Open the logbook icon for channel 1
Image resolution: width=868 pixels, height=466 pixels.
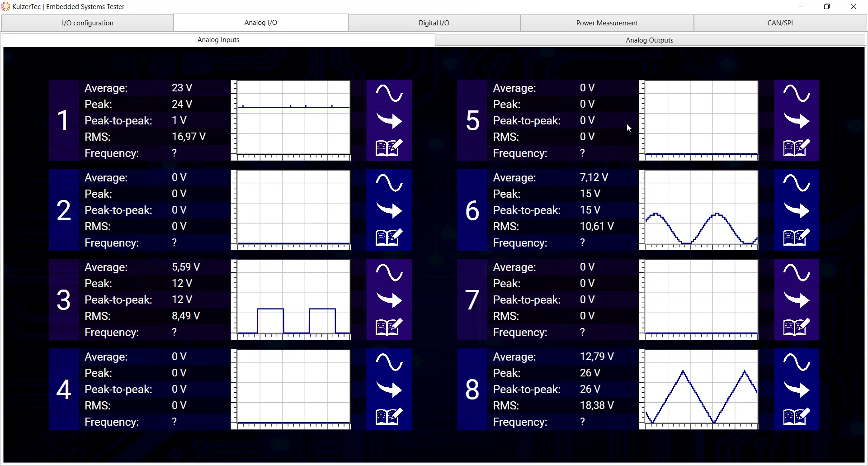(389, 147)
